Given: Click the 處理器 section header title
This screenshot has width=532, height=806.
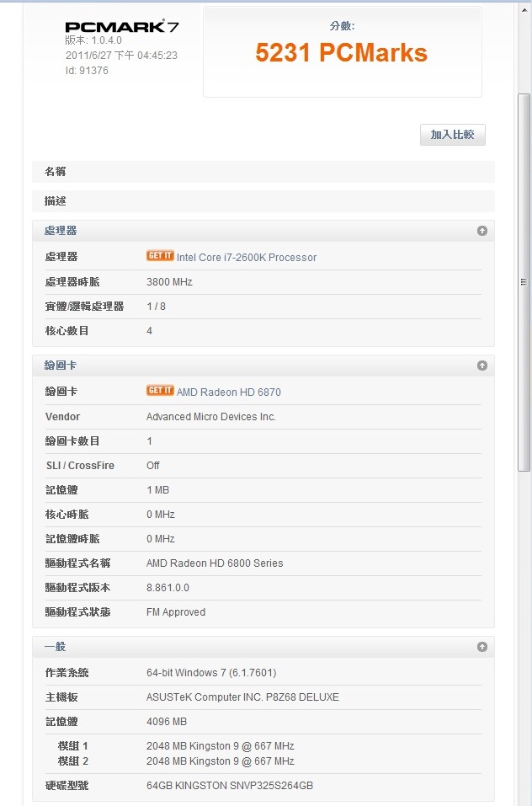Looking at the screenshot, I should 61,231.
